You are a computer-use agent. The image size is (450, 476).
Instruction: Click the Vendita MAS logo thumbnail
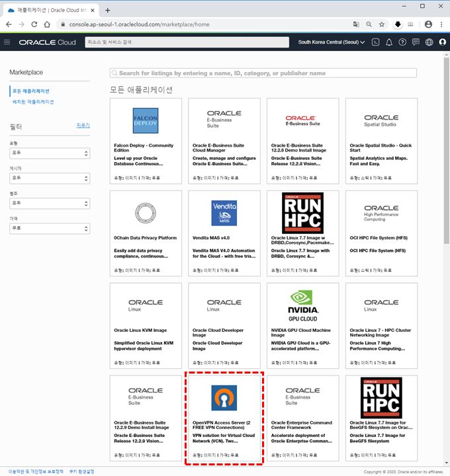tap(224, 213)
